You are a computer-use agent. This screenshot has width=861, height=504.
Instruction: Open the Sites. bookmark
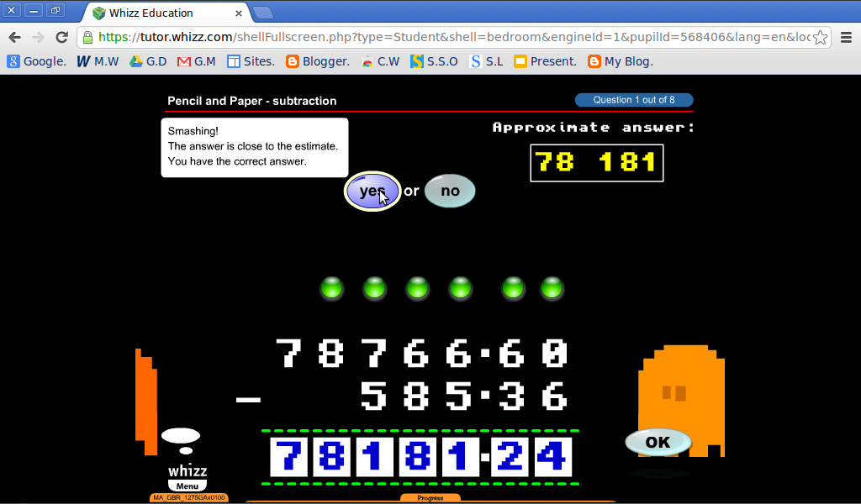point(251,61)
